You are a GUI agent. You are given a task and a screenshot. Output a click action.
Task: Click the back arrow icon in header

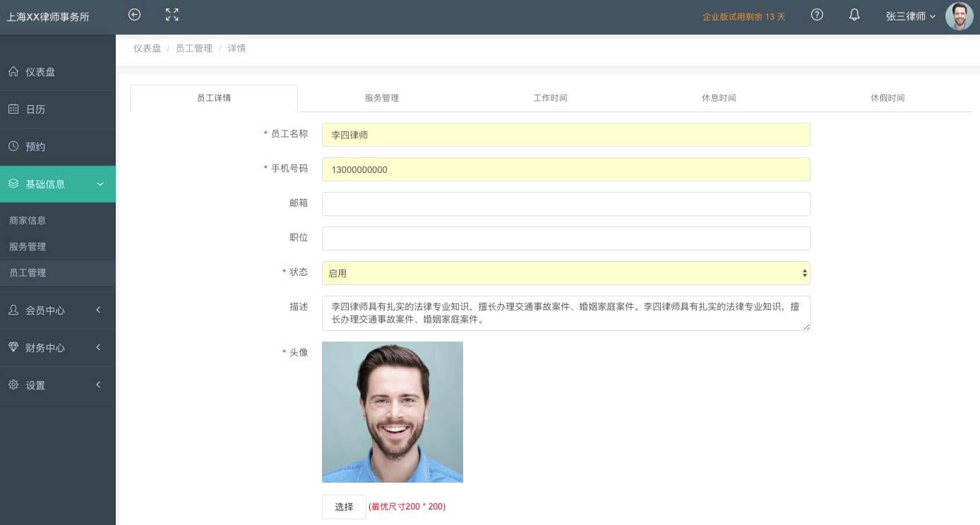134,15
